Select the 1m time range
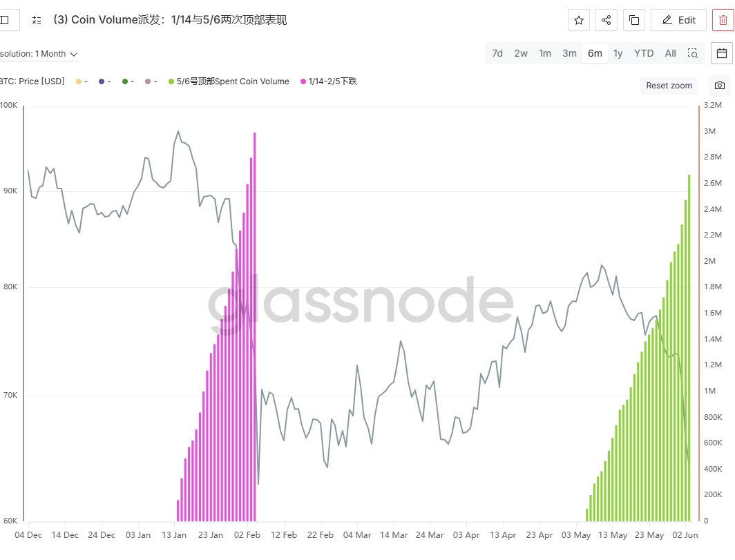 click(x=544, y=53)
